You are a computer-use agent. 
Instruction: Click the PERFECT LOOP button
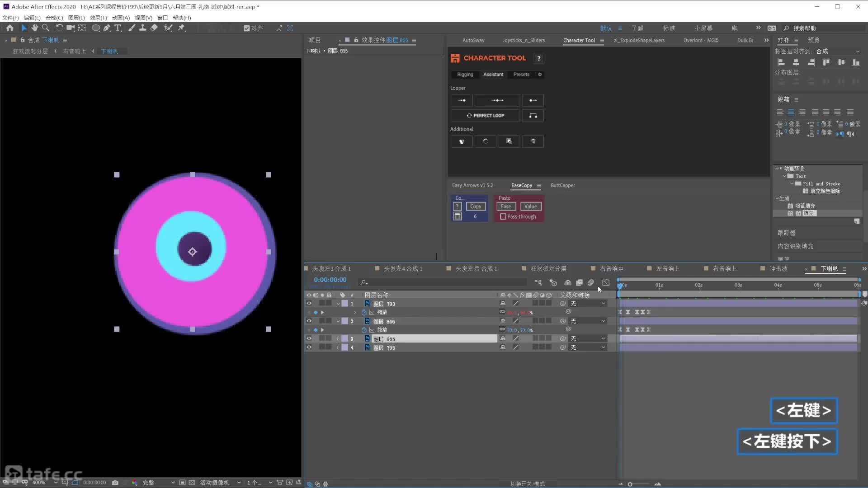(x=486, y=116)
